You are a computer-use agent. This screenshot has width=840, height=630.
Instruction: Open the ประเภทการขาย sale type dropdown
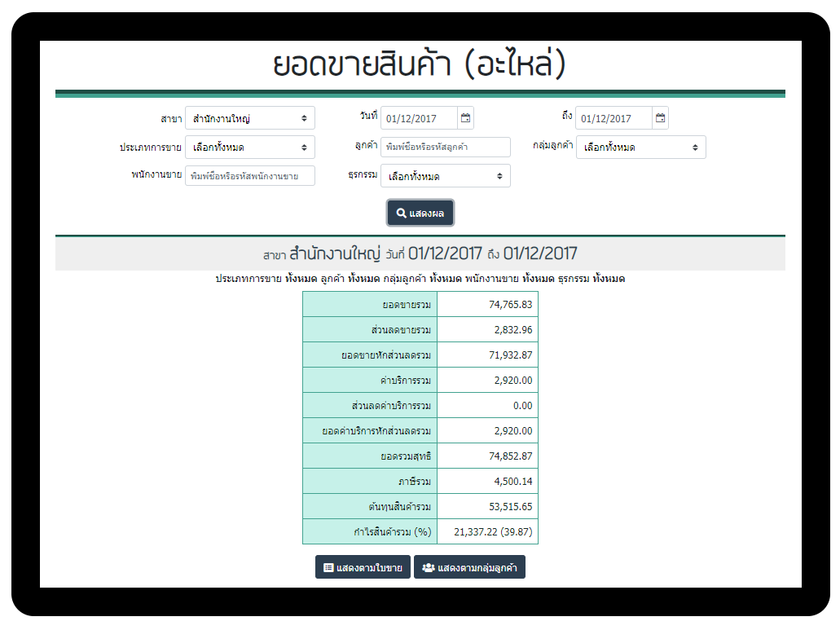[x=249, y=148]
